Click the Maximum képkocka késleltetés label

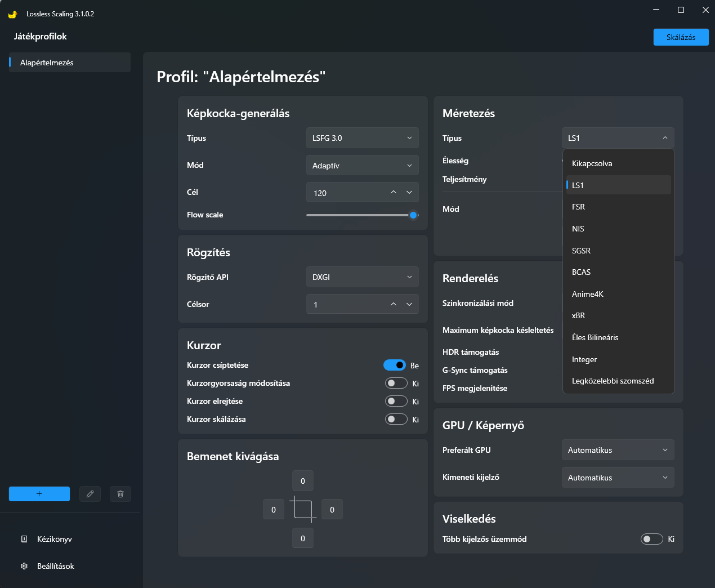coord(498,330)
